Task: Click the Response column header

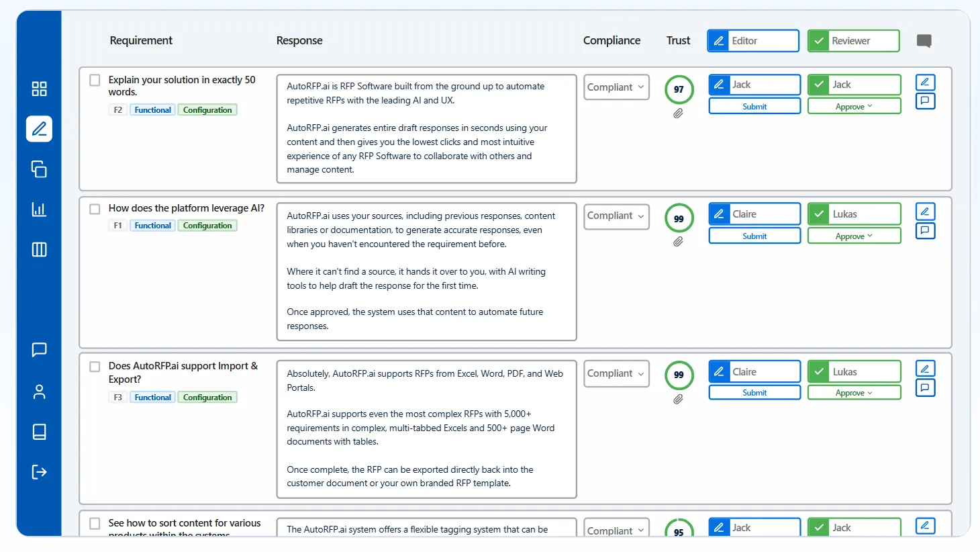Action: point(299,41)
